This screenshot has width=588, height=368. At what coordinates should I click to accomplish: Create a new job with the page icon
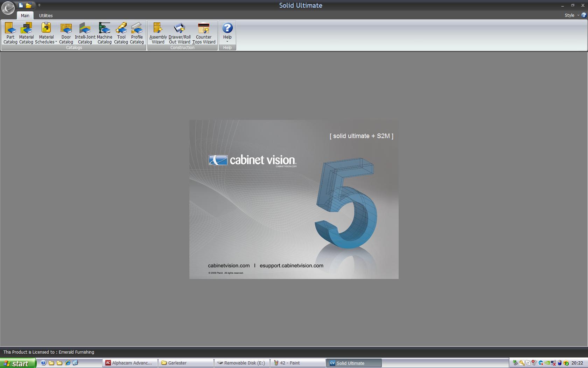pyautogui.click(x=21, y=5)
